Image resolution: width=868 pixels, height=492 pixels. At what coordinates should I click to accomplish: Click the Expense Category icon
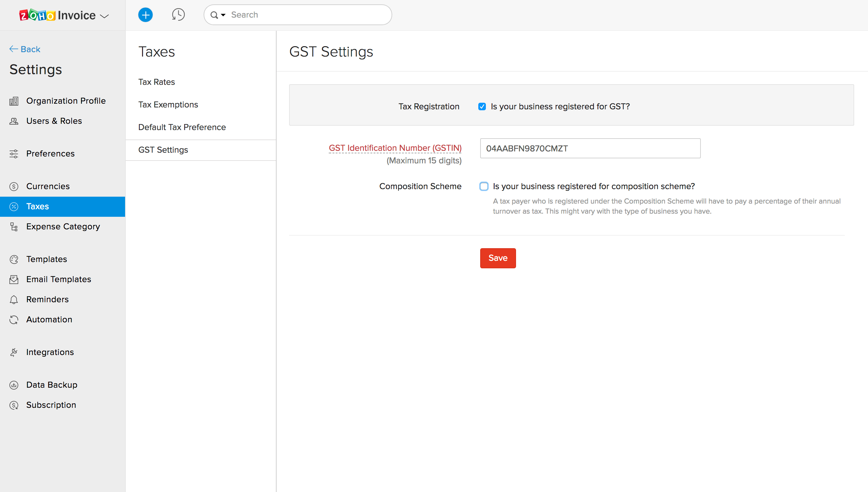click(14, 227)
